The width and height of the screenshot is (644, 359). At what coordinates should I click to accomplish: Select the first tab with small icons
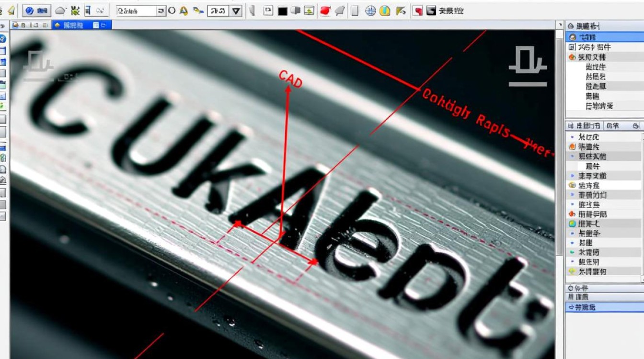pyautogui.click(x=31, y=25)
